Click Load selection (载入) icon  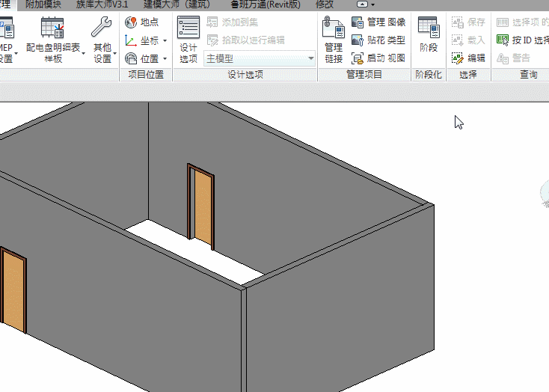[x=457, y=40]
